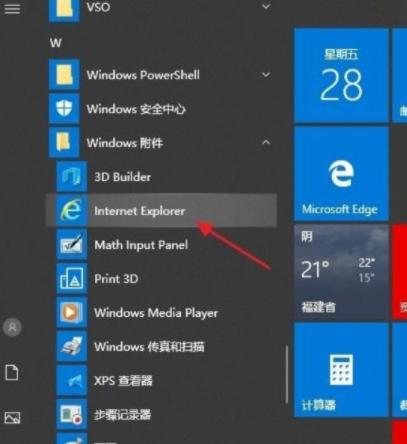This screenshot has width=407, height=444.
Task: Open the Documents icon in sidebar
Action: [12, 372]
